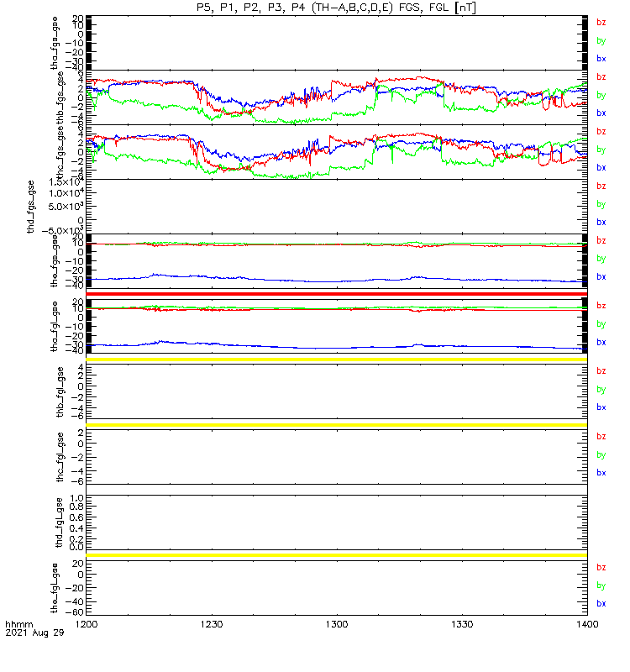
Task: Click the the_fgl_gse axis label
Action: [55, 588]
